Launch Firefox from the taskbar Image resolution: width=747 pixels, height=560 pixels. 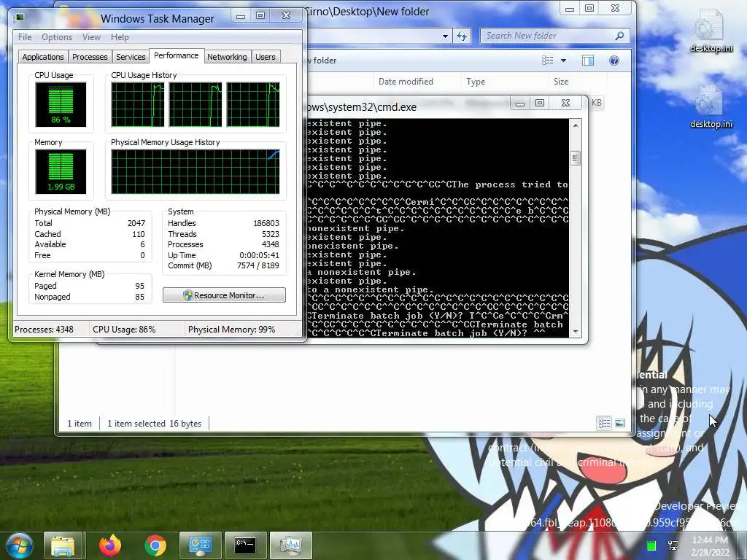110,545
